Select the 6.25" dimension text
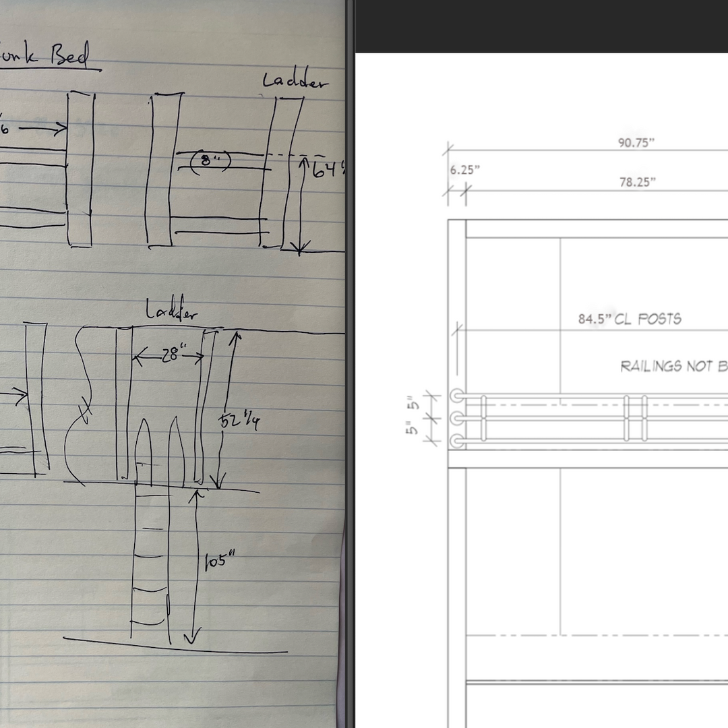The width and height of the screenshot is (728, 728). tap(464, 169)
